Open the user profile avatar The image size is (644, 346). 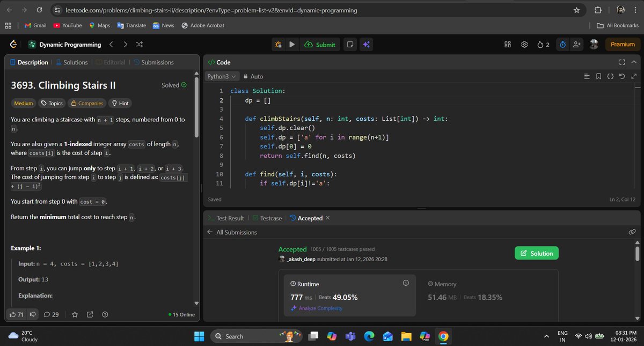click(594, 45)
